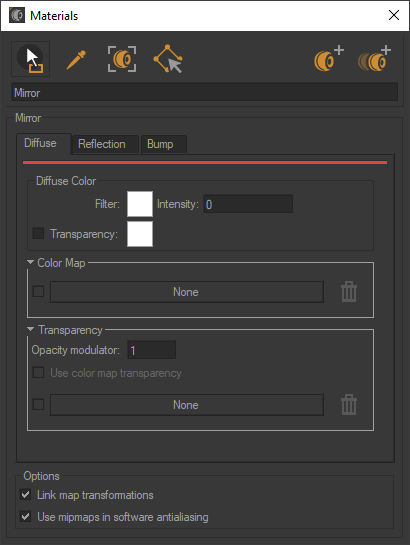Screen dimensions: 410x545
Task: Focus the Opacity modulator field
Action: [x=151, y=350]
